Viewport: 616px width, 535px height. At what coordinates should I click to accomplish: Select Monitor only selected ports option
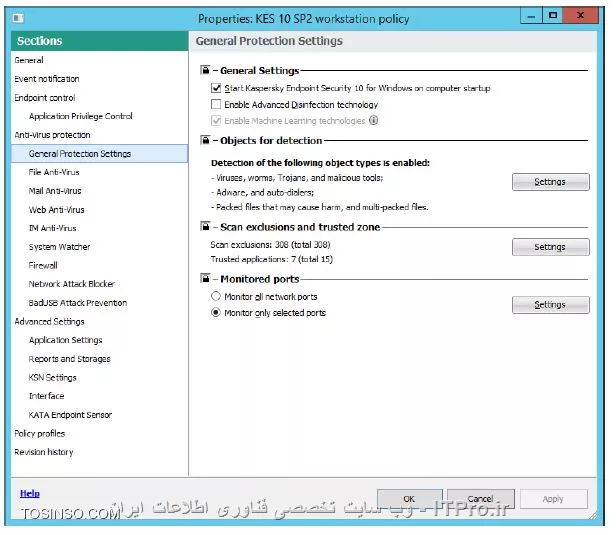tap(216, 313)
